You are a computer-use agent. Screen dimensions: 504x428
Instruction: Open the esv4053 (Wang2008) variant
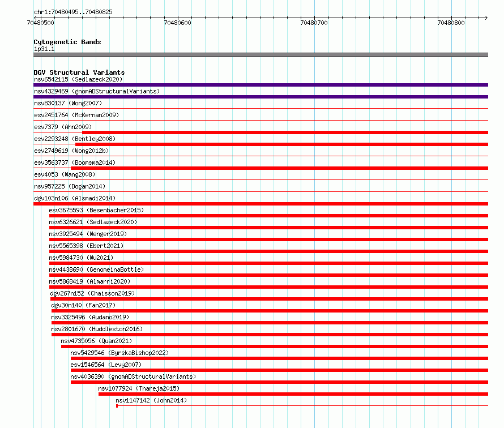coord(65,174)
